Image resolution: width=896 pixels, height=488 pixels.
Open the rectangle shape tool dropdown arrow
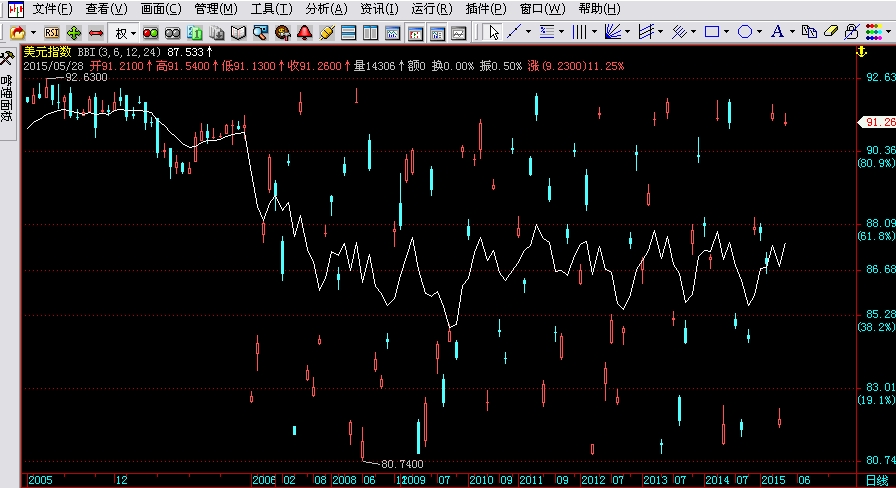[726, 32]
